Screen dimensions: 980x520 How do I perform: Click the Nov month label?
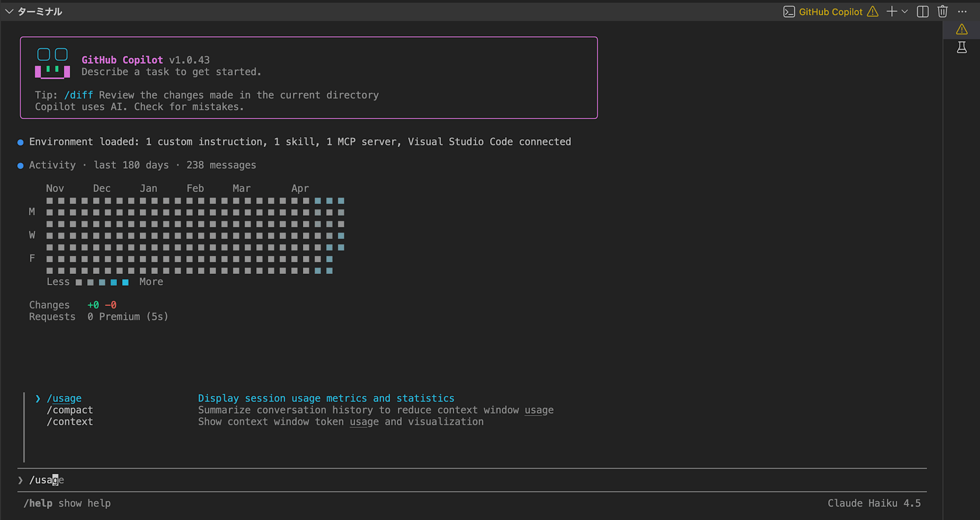point(55,189)
